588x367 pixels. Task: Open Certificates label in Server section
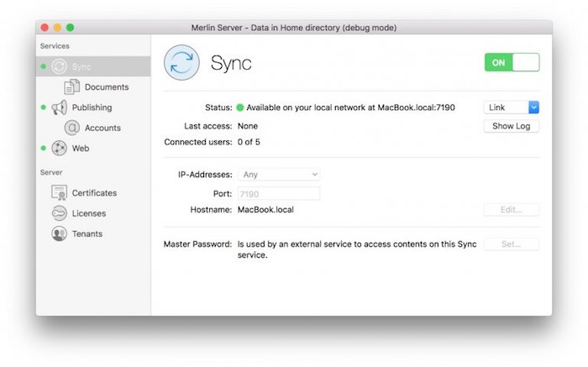(x=94, y=193)
